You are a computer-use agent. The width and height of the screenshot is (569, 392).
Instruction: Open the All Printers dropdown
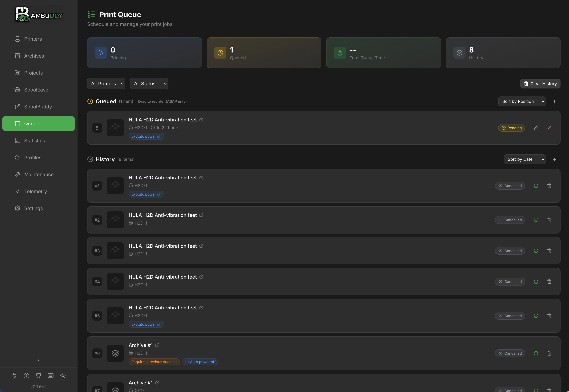106,83
